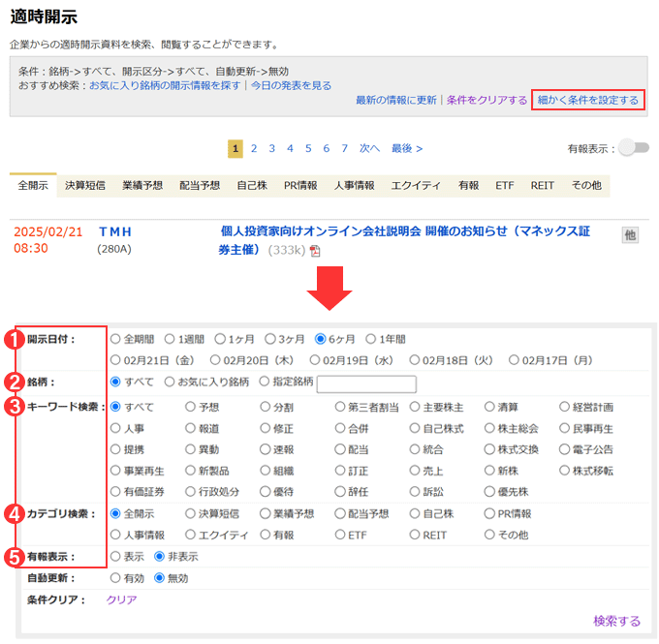Image resolution: width=659 pixels, height=644 pixels.
Task: Click 次へ pagination link
Action: click(x=369, y=148)
